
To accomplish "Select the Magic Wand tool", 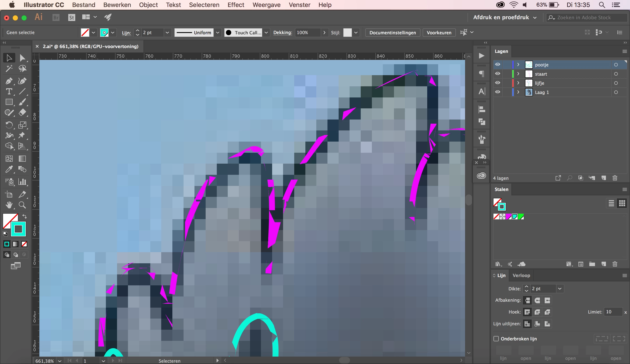I will tap(9, 68).
